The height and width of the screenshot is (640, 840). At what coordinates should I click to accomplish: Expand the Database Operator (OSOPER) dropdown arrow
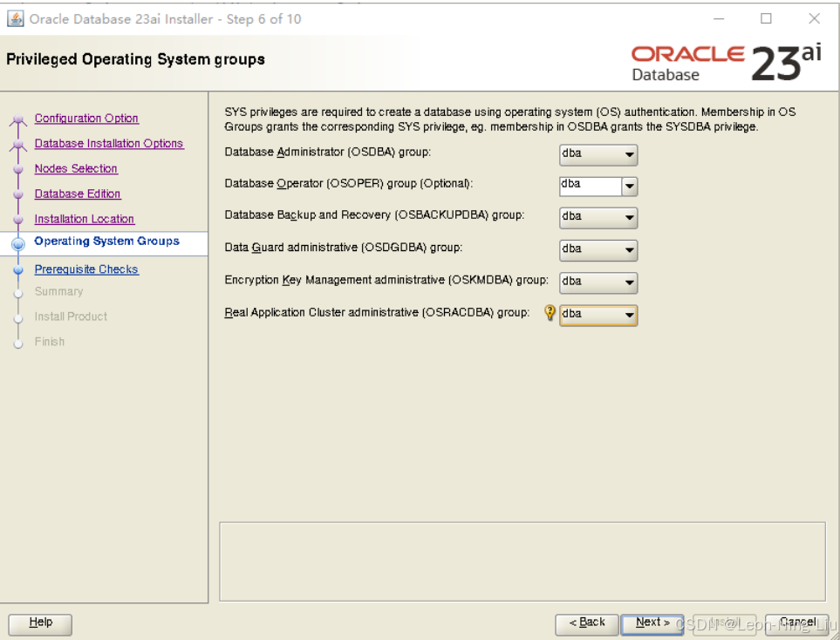point(630,187)
